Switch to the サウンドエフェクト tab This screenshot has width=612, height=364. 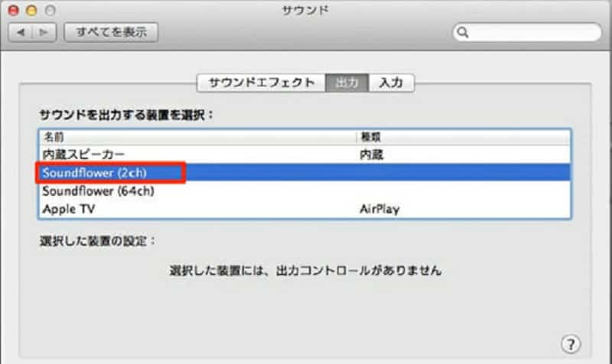point(261,83)
